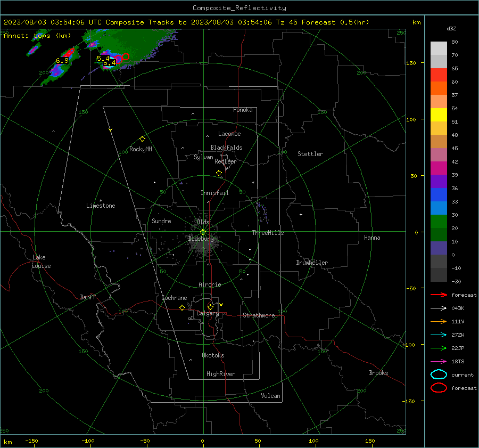Click the Limestone map label
479x448 pixels.
pyautogui.click(x=101, y=206)
